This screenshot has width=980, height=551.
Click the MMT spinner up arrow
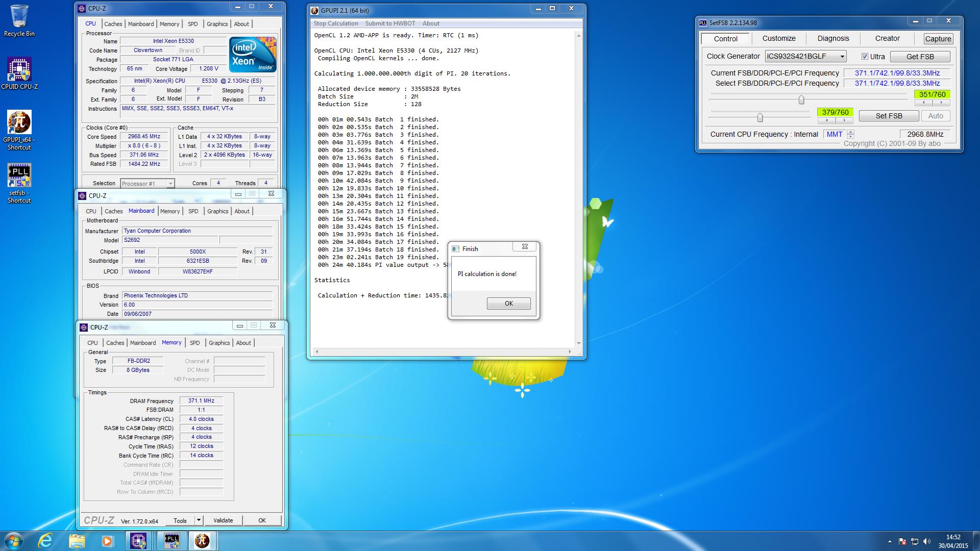pyautogui.click(x=850, y=132)
